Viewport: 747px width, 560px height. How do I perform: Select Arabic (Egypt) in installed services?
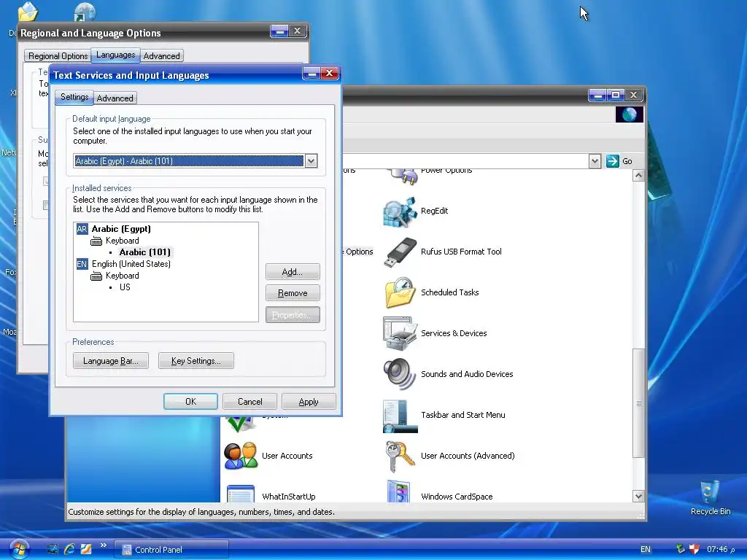pyautogui.click(x=121, y=229)
